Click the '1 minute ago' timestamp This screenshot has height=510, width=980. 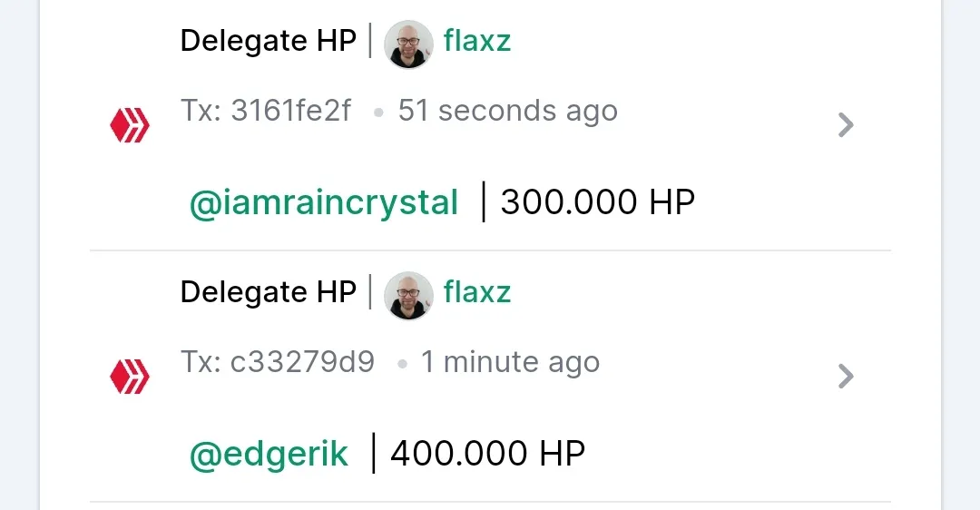511,363
